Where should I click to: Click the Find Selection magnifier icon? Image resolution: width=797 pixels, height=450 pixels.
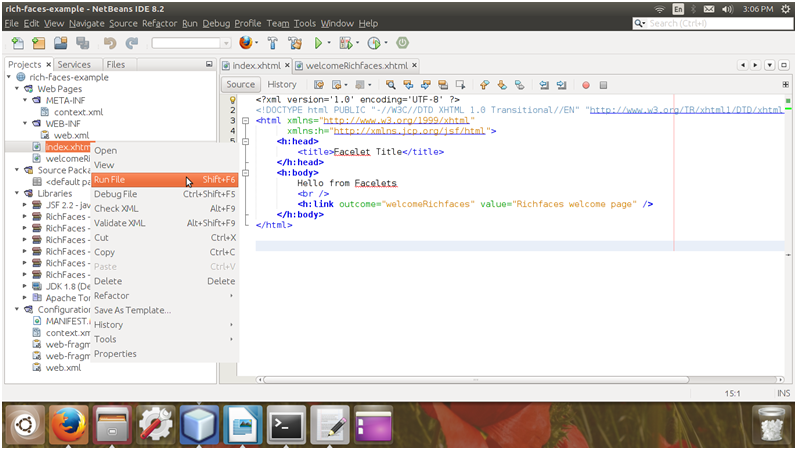pyautogui.click(x=390, y=85)
